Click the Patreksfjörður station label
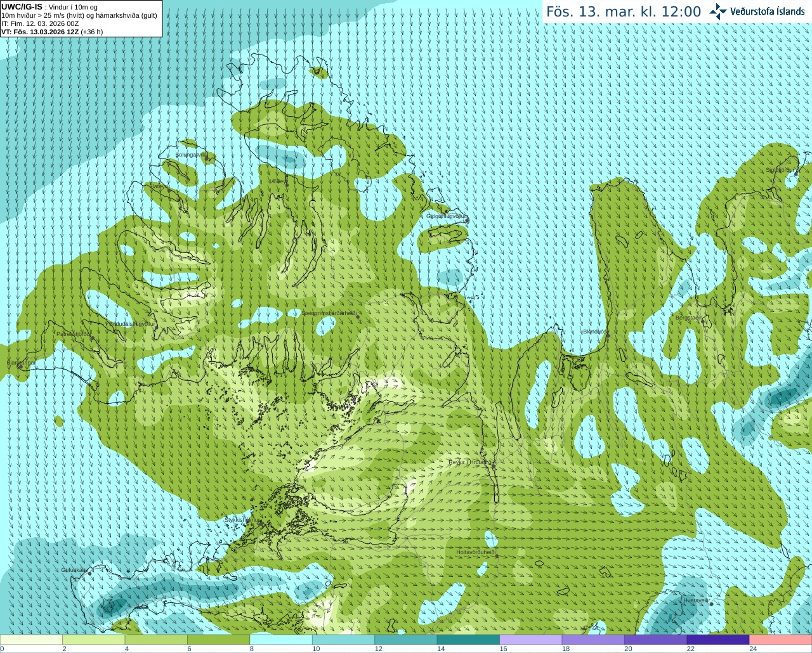This screenshot has width=812, height=653. point(74,334)
